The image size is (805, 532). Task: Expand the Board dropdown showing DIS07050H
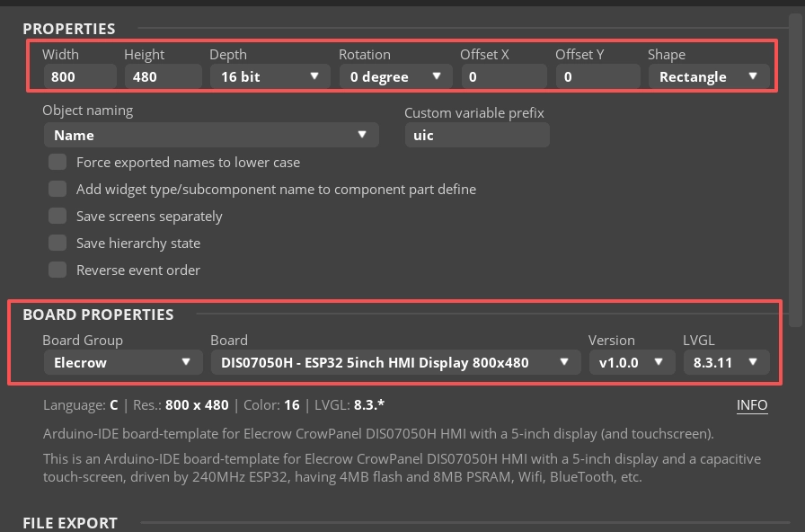coord(396,362)
